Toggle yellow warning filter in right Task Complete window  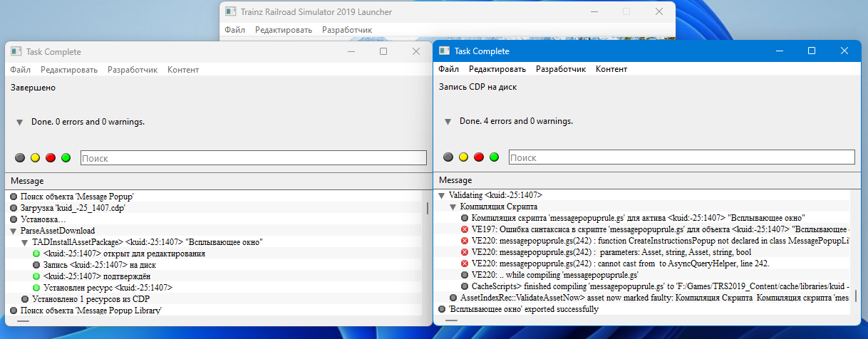[463, 157]
